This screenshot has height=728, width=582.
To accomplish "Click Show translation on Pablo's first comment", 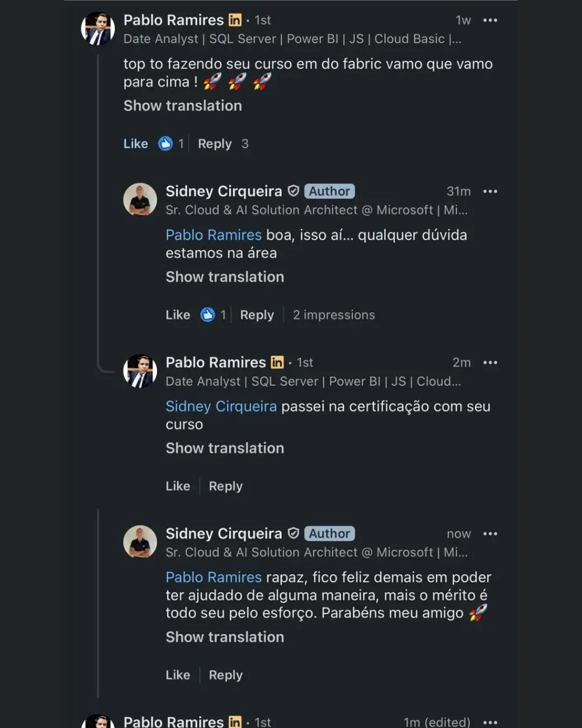I will (x=183, y=106).
